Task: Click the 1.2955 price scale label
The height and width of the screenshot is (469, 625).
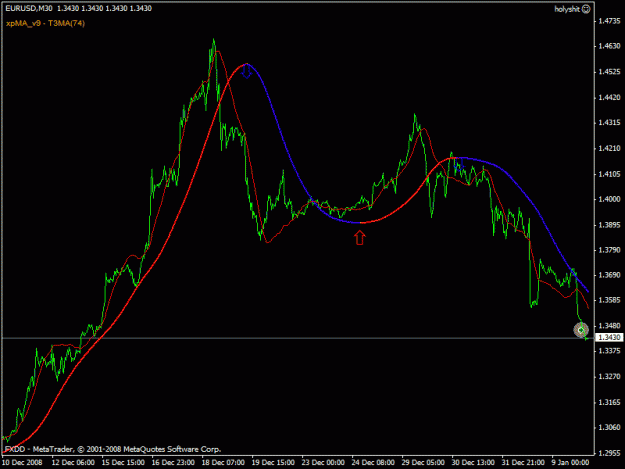Action: (x=609, y=453)
